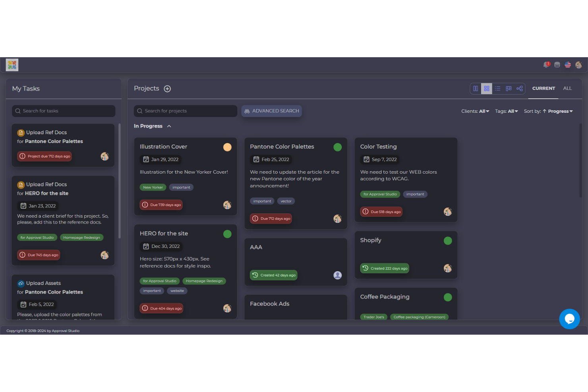
Task: Open the Pantone Color Palettes project
Action: 296,183
